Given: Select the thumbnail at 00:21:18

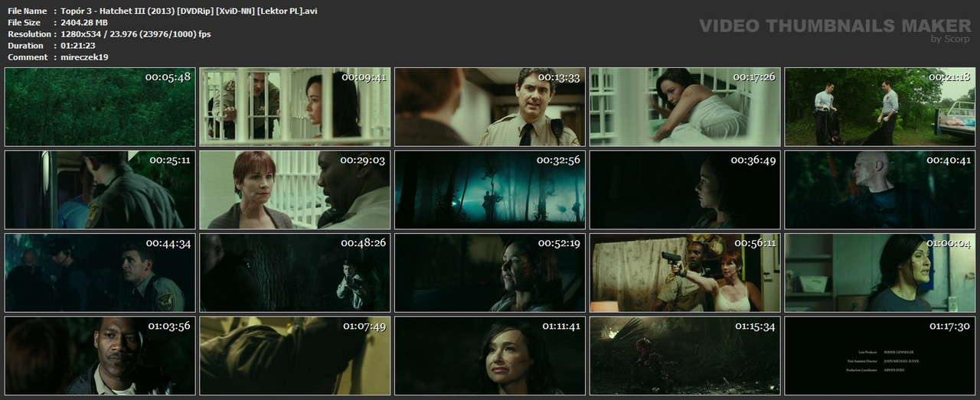Looking at the screenshot, I should (x=880, y=107).
